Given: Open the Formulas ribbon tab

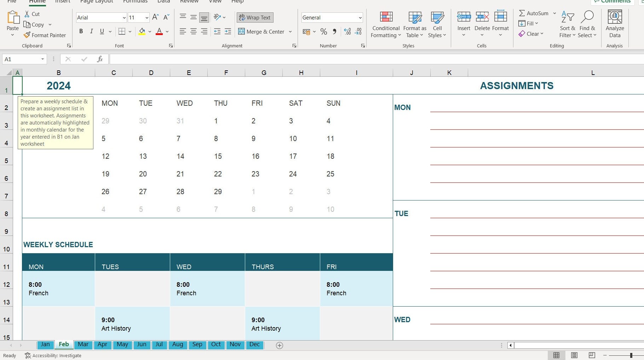Looking at the screenshot, I should [135, 2].
